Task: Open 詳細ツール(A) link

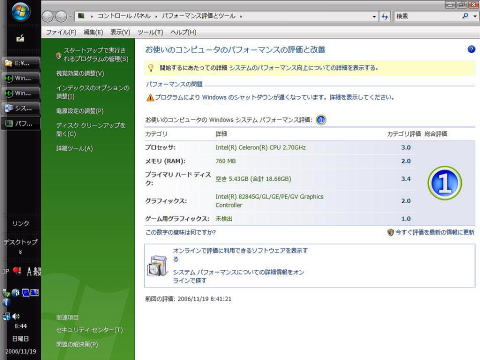Action: (x=74, y=148)
